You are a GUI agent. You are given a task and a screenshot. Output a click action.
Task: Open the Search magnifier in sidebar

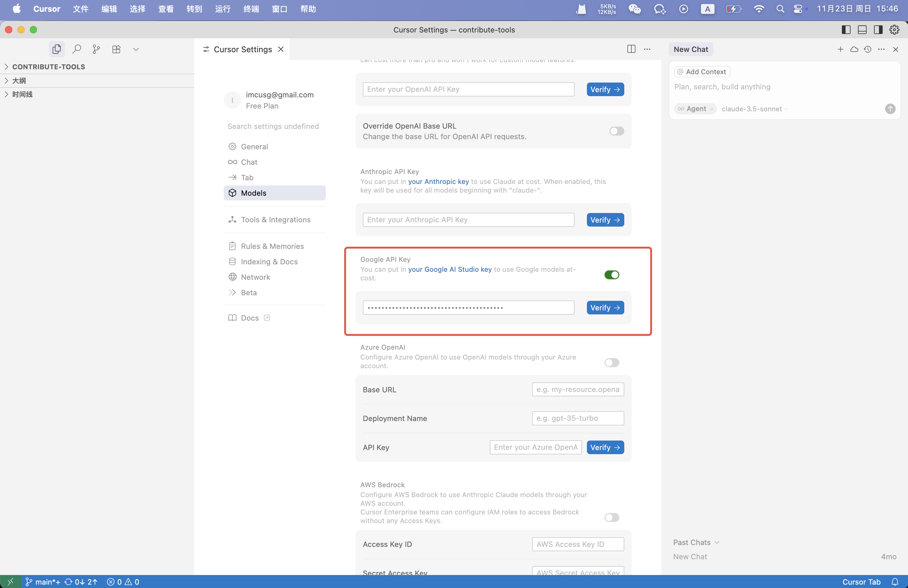coord(77,49)
